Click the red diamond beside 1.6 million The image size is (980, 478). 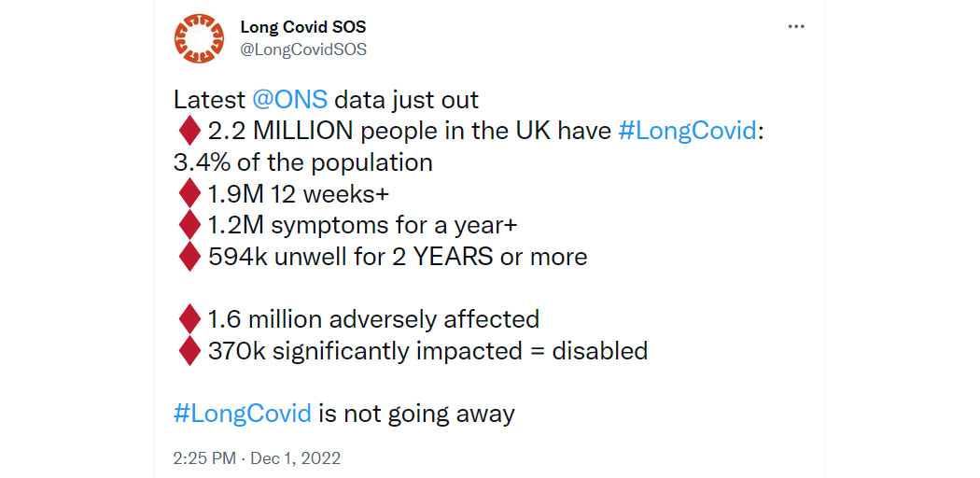pos(189,319)
